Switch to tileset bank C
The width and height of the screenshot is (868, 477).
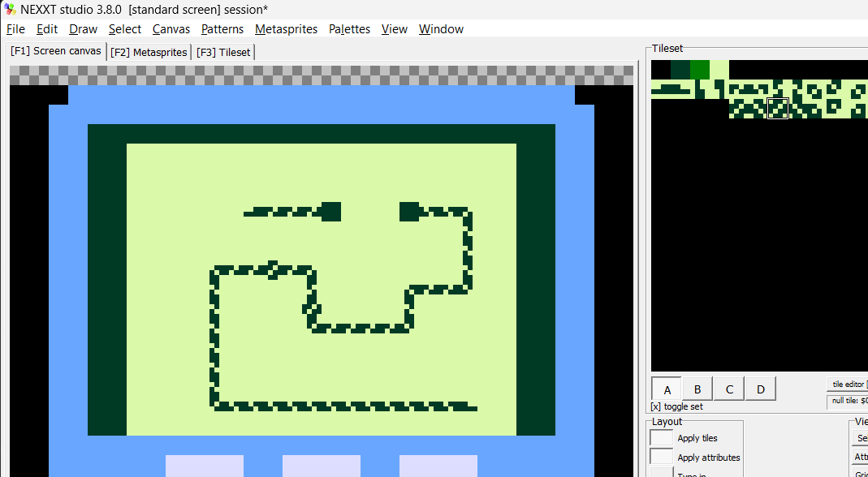pyautogui.click(x=729, y=389)
